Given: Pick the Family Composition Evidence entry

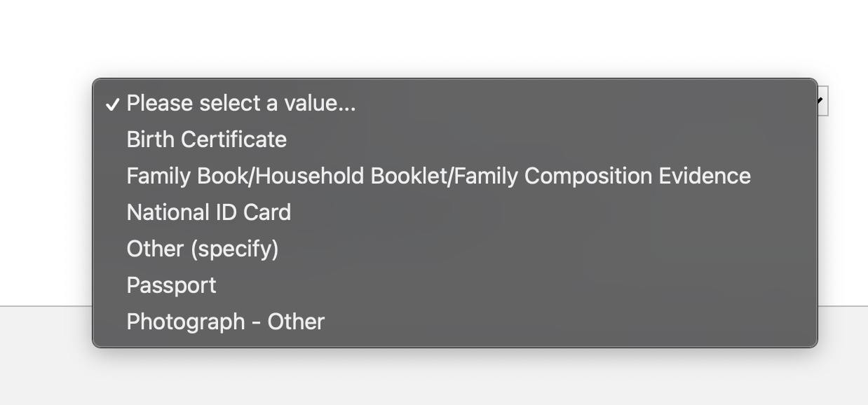Looking at the screenshot, I should point(438,176).
